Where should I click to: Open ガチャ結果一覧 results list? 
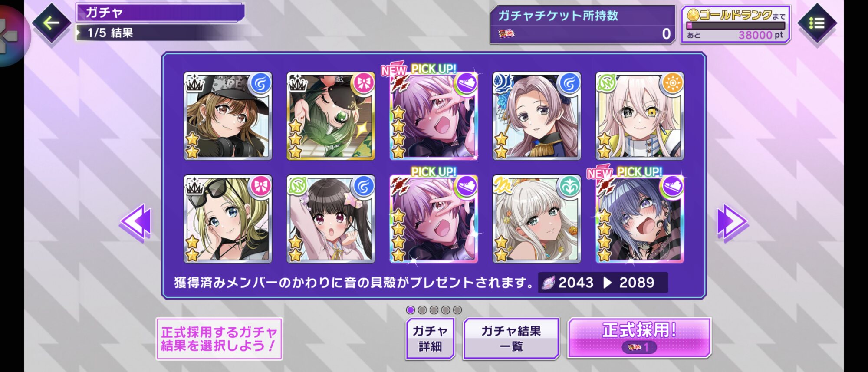coord(511,339)
